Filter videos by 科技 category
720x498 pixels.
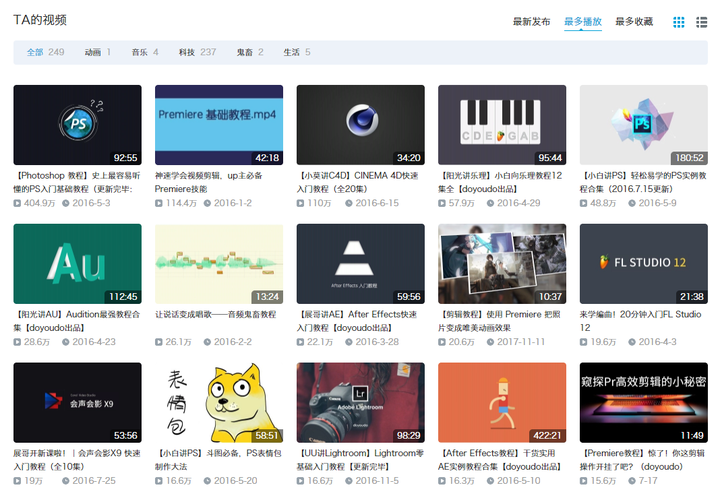click(x=197, y=52)
